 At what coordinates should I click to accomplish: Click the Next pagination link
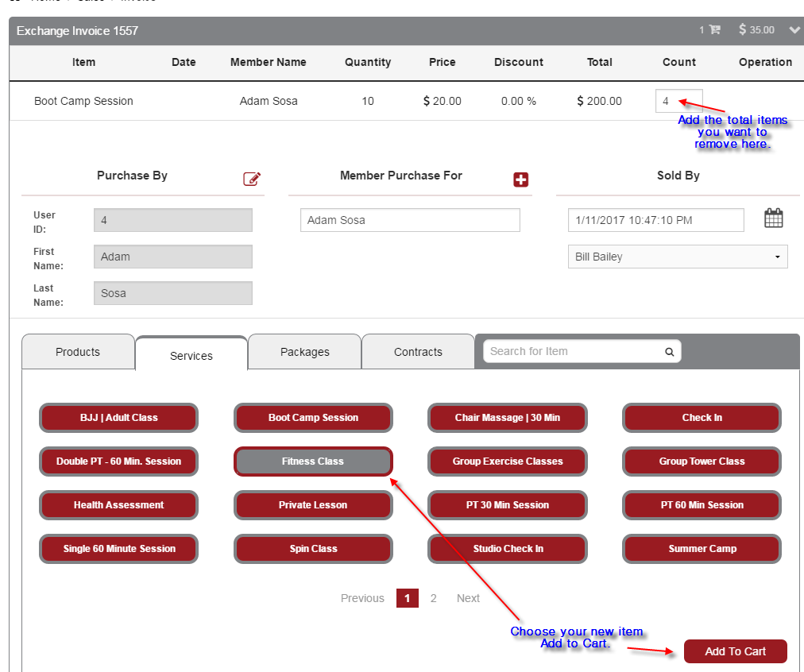coord(468,598)
